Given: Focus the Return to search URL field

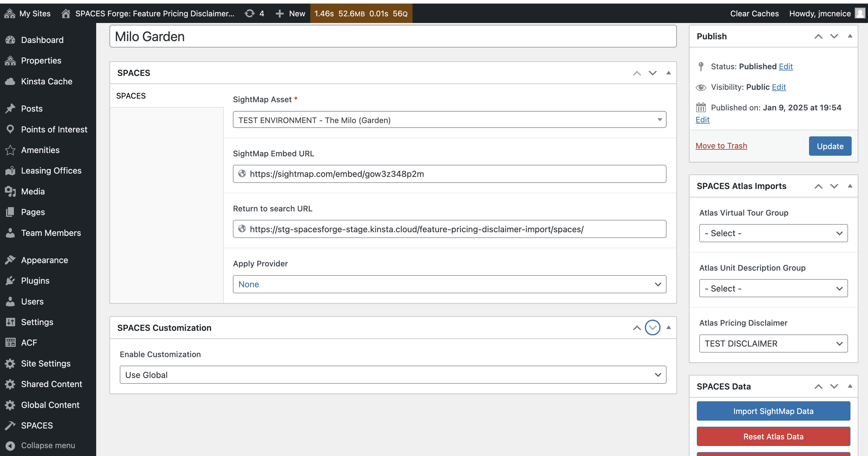Looking at the screenshot, I should point(449,229).
